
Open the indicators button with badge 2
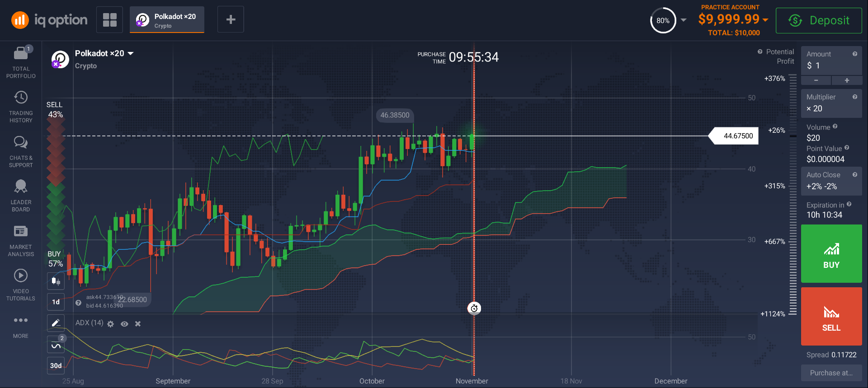click(56, 345)
